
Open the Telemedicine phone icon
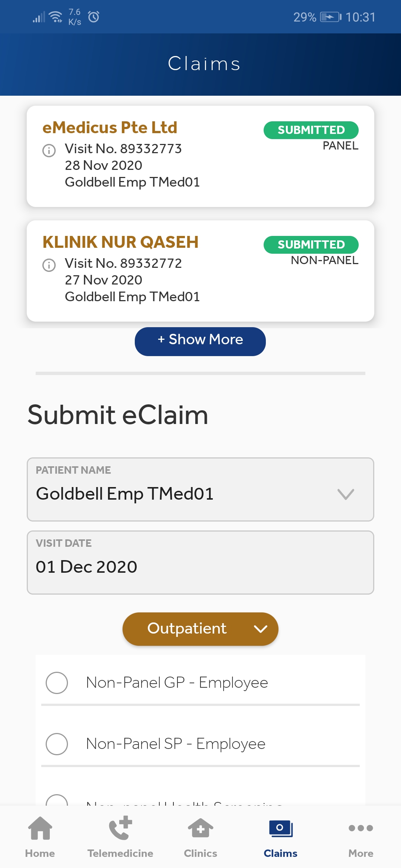120,828
